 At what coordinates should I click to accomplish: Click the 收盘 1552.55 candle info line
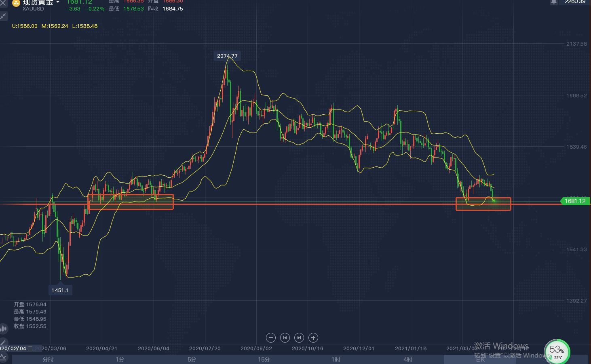click(30, 326)
